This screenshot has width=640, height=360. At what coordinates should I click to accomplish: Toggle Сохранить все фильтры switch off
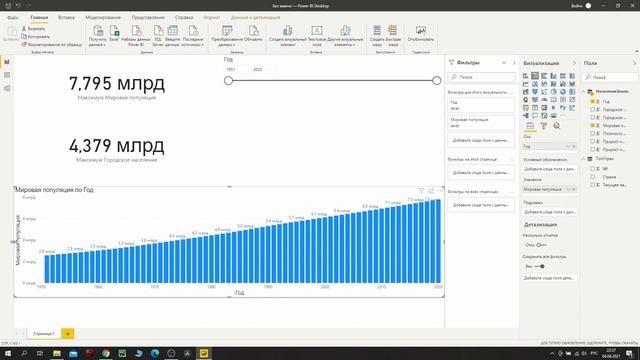pyautogui.click(x=540, y=266)
